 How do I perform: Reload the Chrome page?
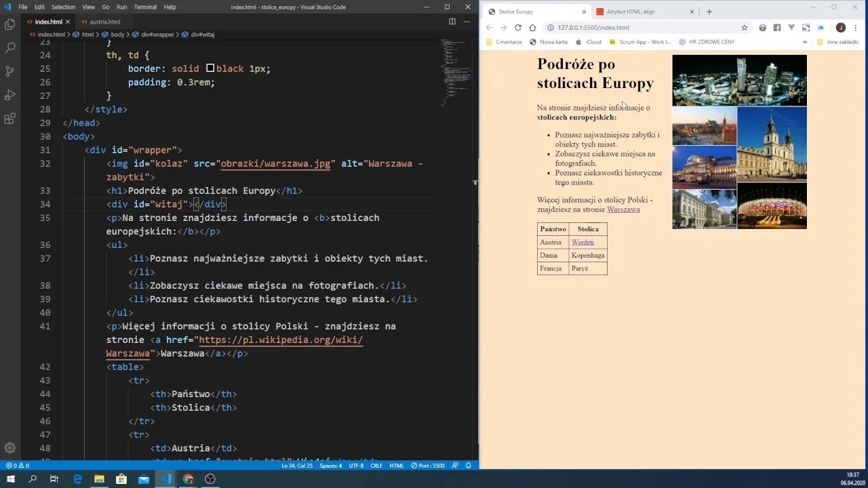(x=518, y=28)
